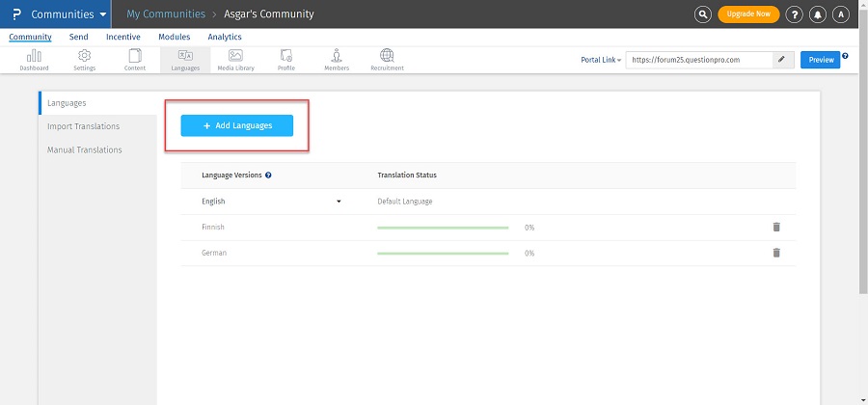Open the Portal Link dropdown
Image resolution: width=868 pixels, height=405 pixels.
tap(601, 60)
